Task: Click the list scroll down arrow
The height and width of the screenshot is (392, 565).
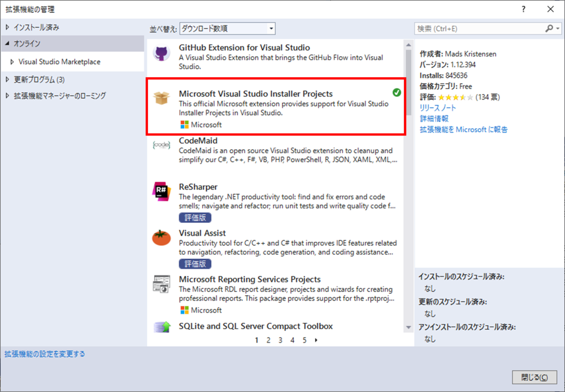Action: tap(408, 327)
